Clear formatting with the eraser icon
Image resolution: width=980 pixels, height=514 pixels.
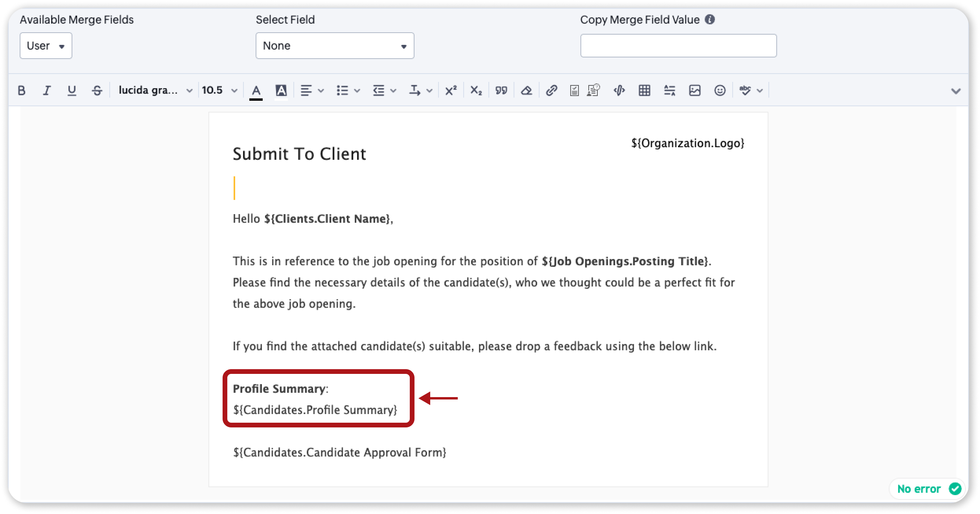pos(526,91)
